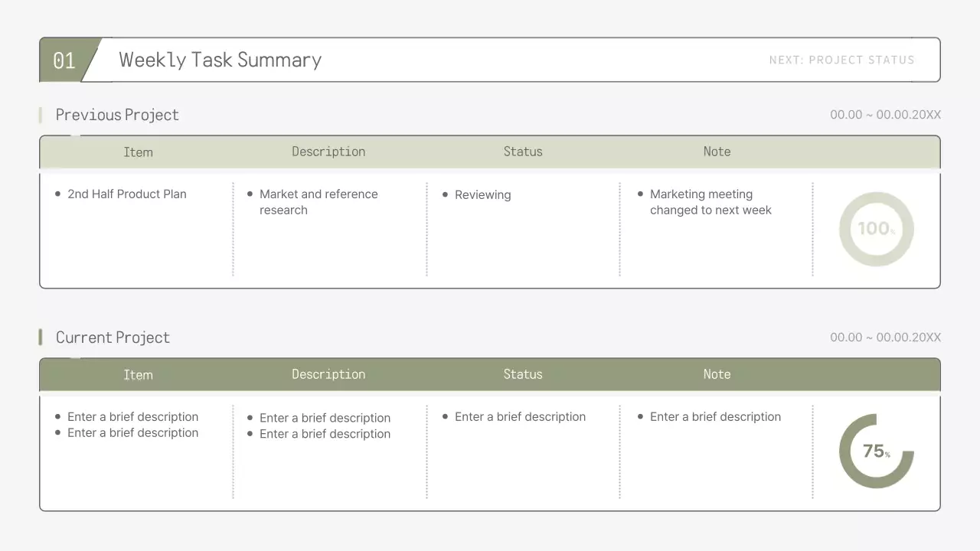
Task: Click the "00.00 ~ 00.00.20XX" date field
Action: pyautogui.click(x=885, y=115)
